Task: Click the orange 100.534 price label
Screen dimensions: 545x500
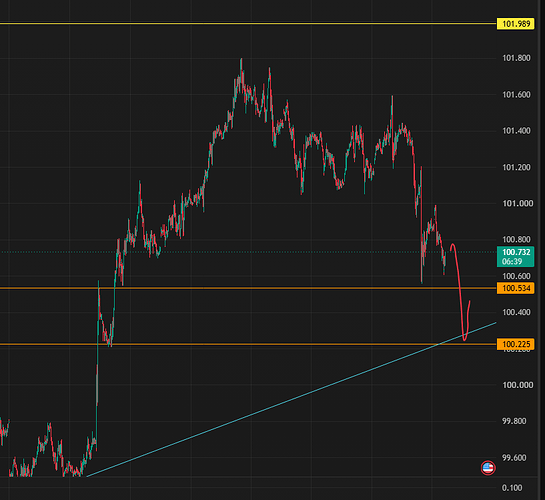Action: (x=516, y=288)
